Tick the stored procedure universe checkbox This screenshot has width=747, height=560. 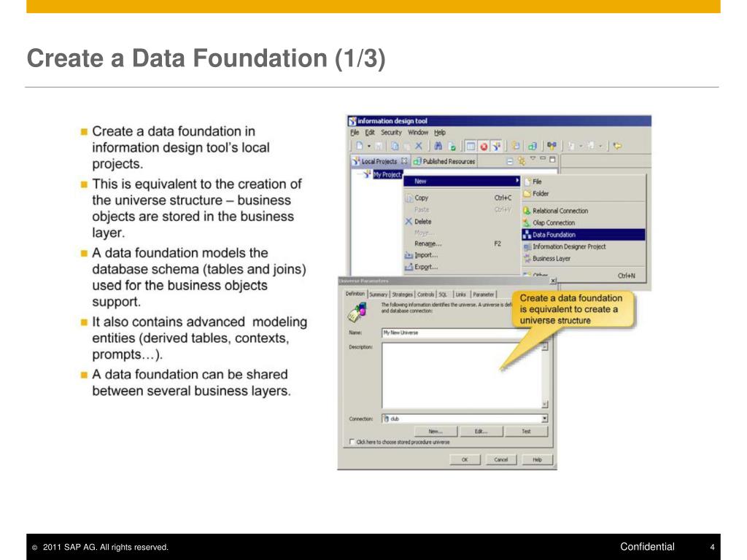352,442
